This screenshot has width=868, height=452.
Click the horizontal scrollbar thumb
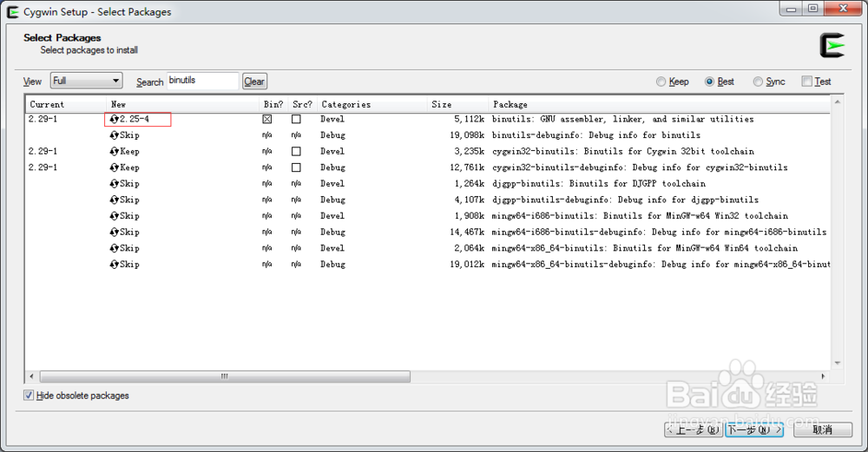pos(225,377)
